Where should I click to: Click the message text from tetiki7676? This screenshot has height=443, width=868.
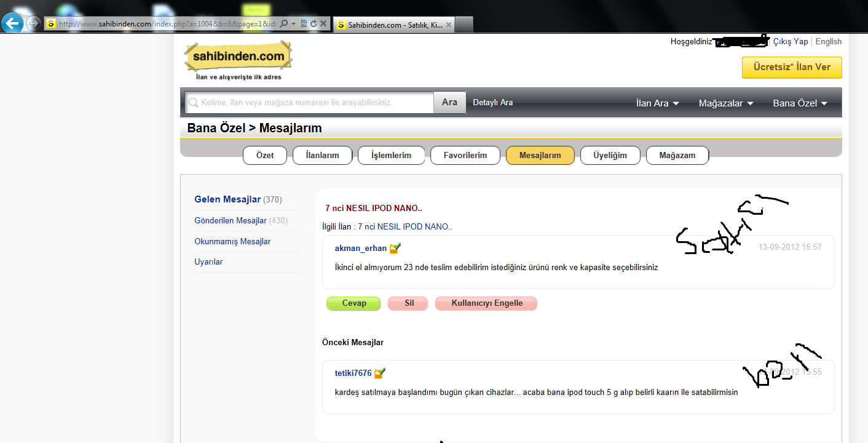pos(536,392)
